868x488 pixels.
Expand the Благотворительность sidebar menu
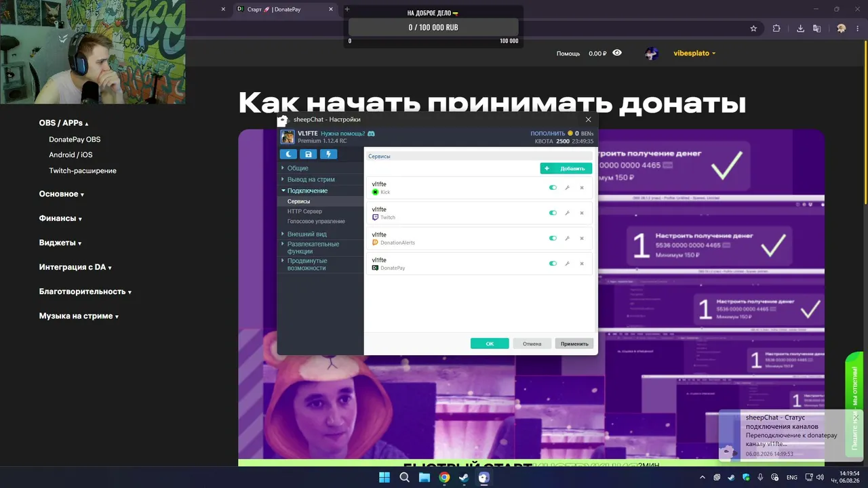[85, 291]
